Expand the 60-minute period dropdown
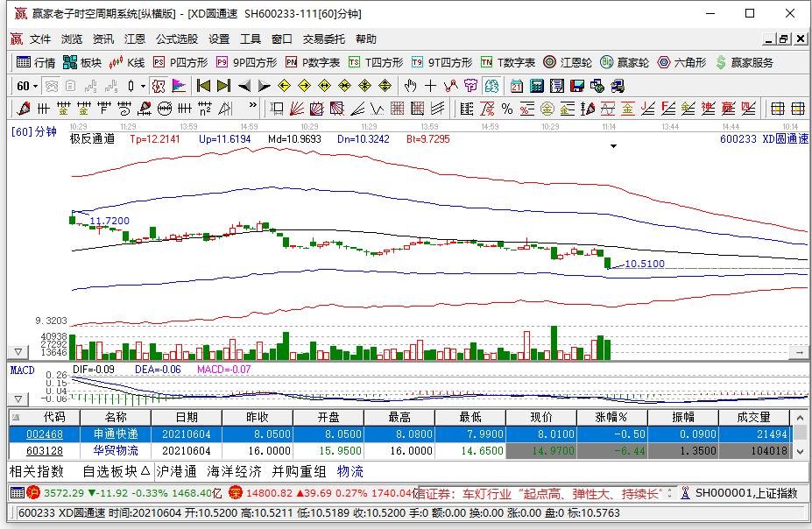Image resolution: width=812 pixels, height=529 pixels. pos(35,87)
